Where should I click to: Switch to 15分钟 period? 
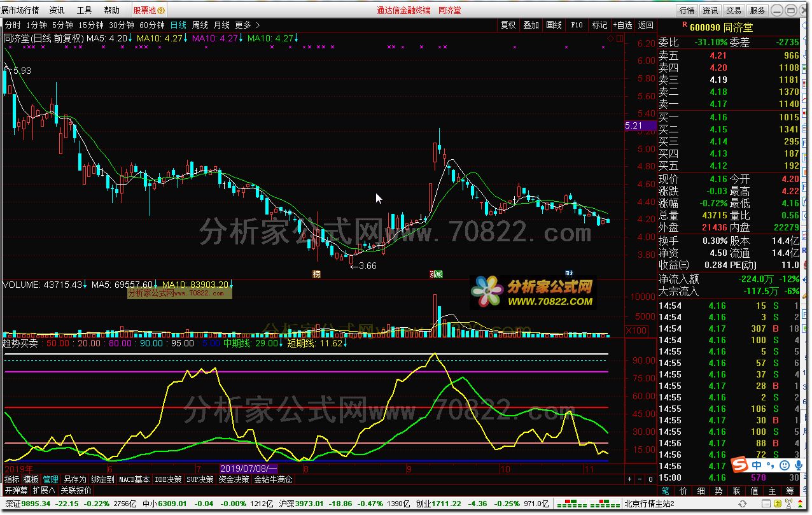[91, 25]
